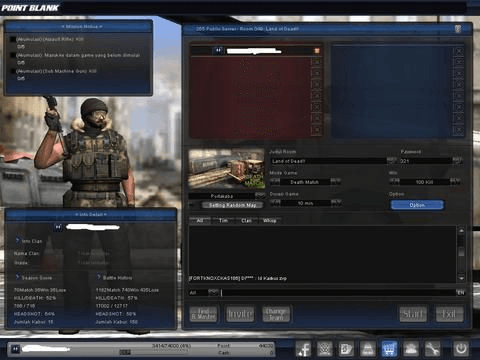Toggle the last slot button of red team
480x360 pixels.
click(x=317, y=130)
